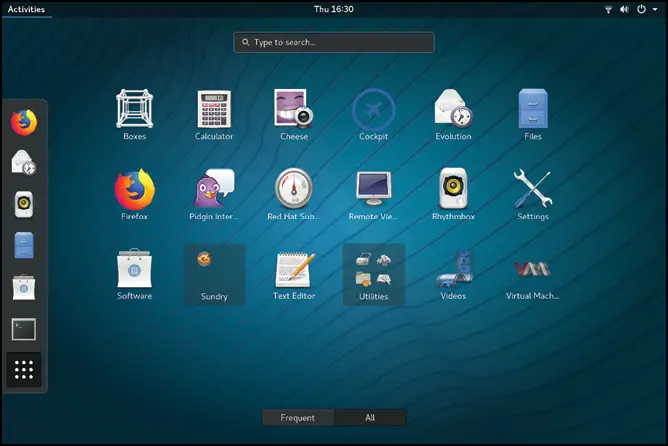The height and width of the screenshot is (446, 668).
Task: Toggle the Show Applications grid button
Action: click(x=24, y=369)
